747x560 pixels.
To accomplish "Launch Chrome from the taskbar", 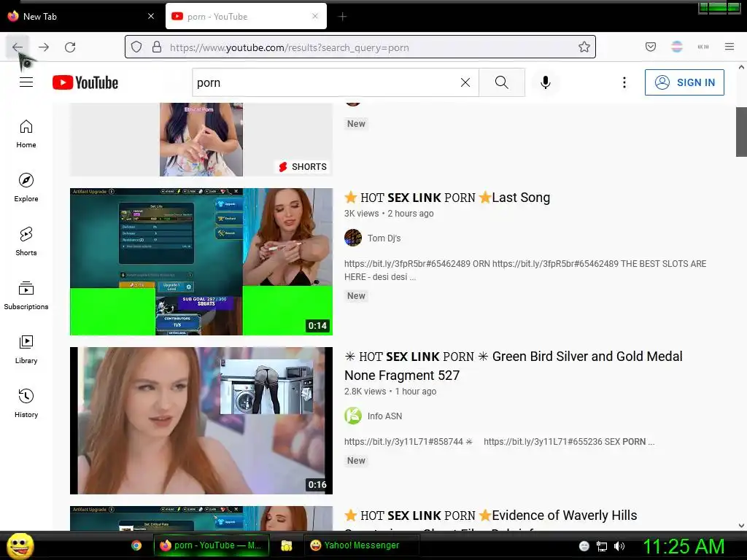I will point(136,545).
